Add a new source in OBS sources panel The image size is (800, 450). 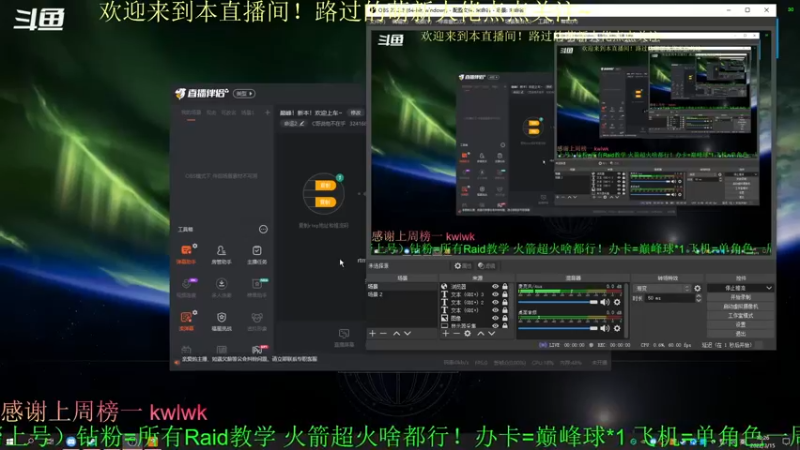coord(445,333)
